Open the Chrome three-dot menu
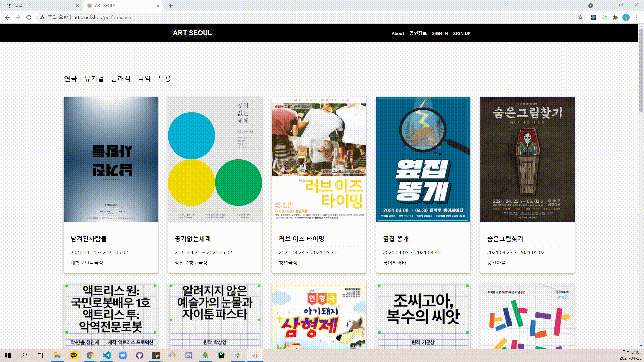644x362 pixels. point(637,17)
